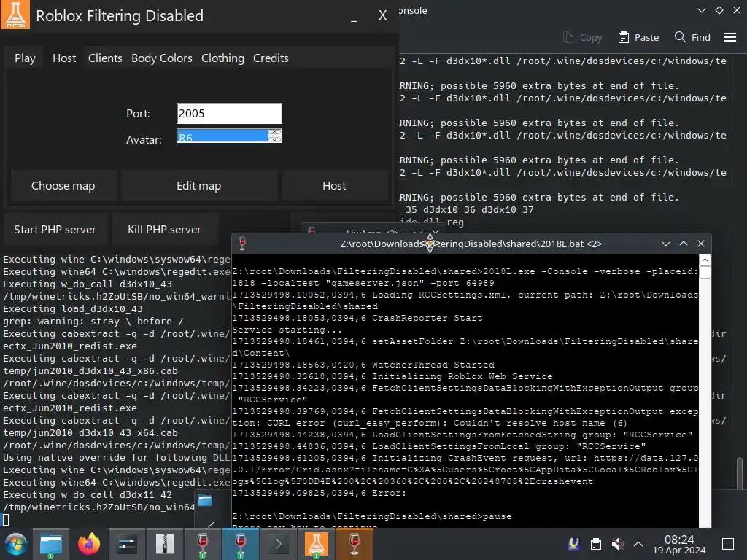Click the Edit map button
This screenshot has height=560, width=747.
(x=198, y=186)
